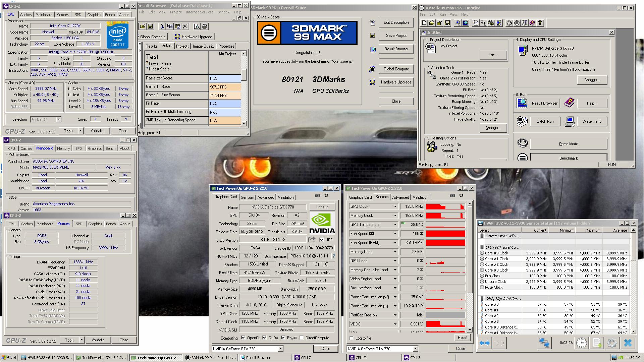This screenshot has height=362, width=644.
Task: Click the HWiNFO network monitors icon
Action: click(544, 343)
